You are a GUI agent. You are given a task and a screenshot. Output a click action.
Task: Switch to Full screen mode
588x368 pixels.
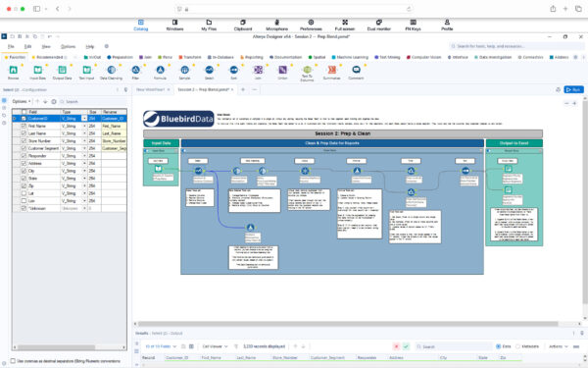coord(345,26)
